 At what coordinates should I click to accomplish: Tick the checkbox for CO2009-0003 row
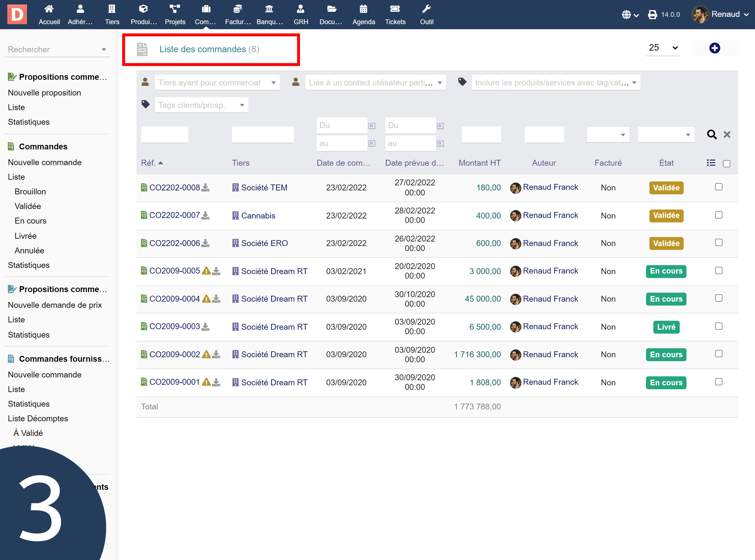pos(718,326)
